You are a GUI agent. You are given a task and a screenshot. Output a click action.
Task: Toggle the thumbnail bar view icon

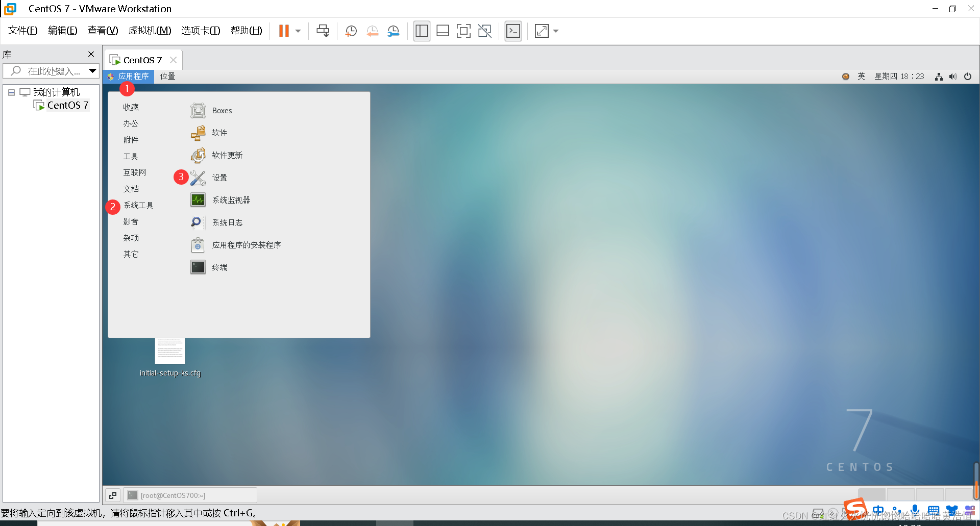(443, 31)
